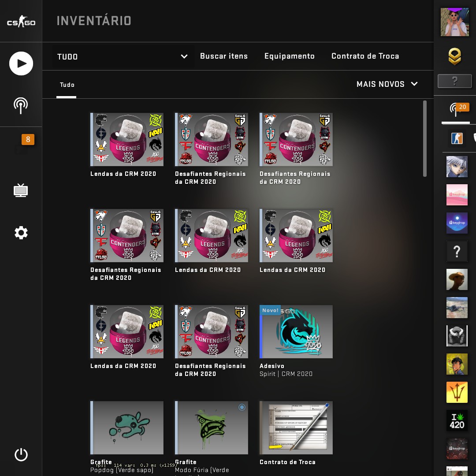Expand the TUDO category dropdown
The height and width of the screenshot is (476, 476).
123,56
